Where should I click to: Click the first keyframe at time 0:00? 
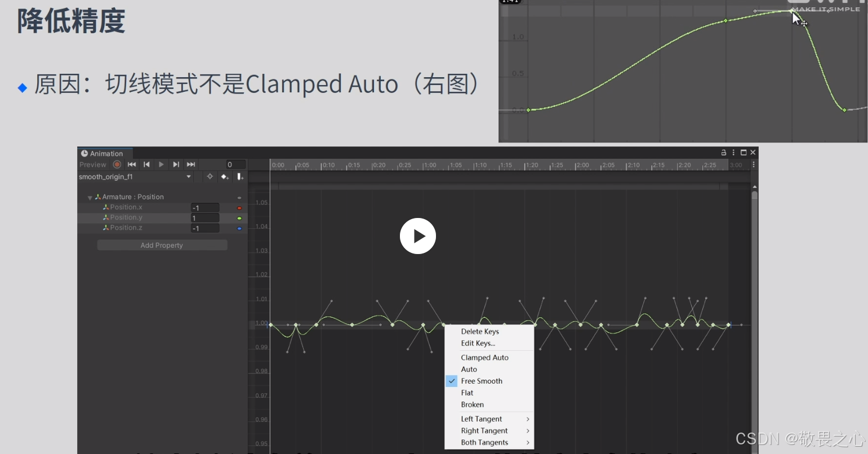pyautogui.click(x=270, y=324)
